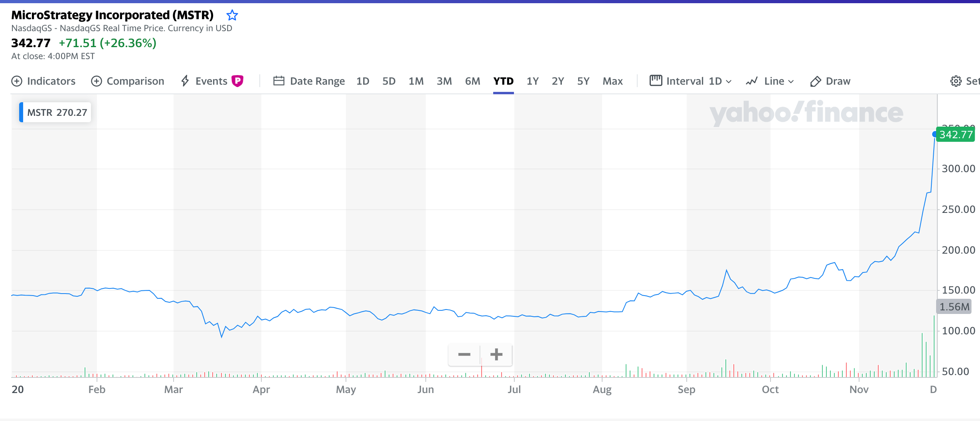Select the 1D date range
Screen dimensions: 980x421
(x=363, y=81)
